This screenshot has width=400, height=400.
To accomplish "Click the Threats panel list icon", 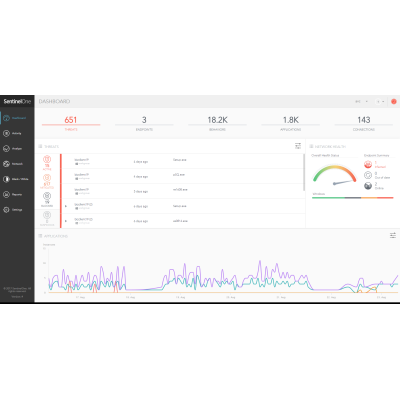I will (40, 146).
